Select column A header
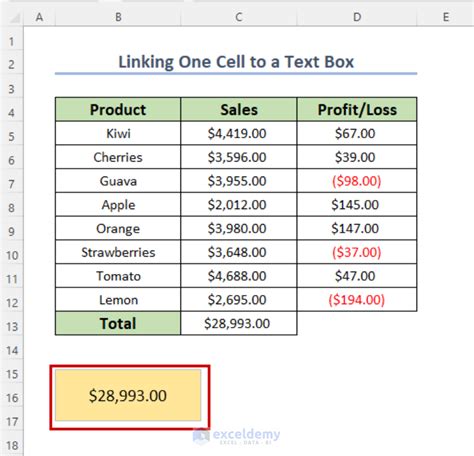The width and height of the screenshot is (474, 456). 39,17
